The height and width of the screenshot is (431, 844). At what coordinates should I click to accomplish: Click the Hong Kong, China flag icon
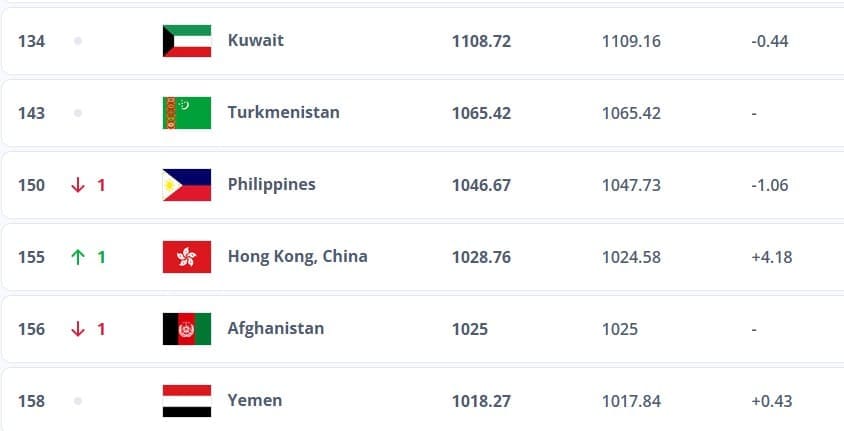click(187, 257)
